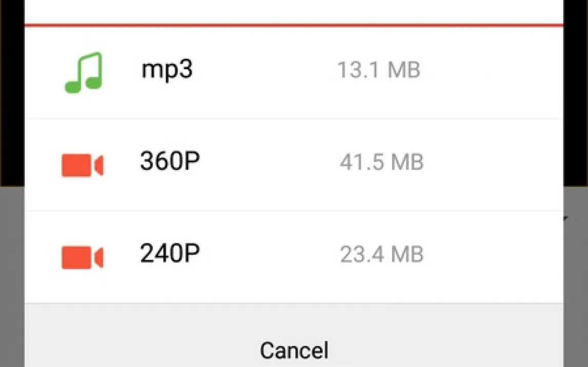
Task: Click the dimmed gray area left of 240P row
Action: 11,256
